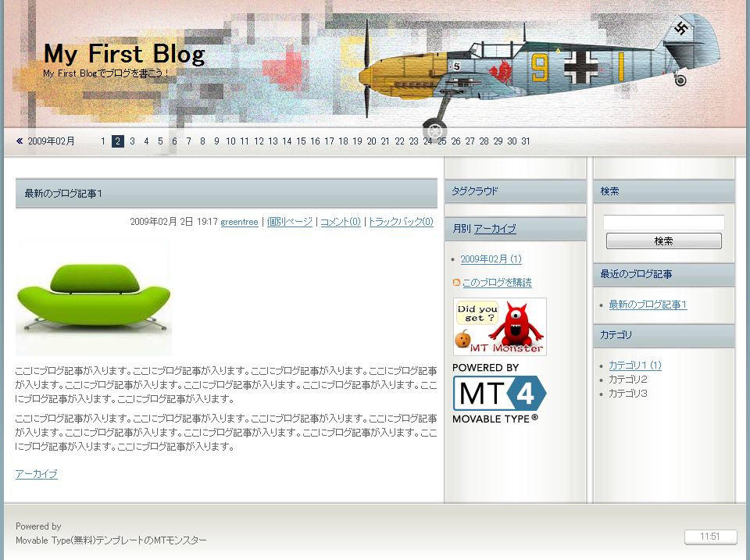This screenshot has height=560, width=750.
Task: Select day 31 in the calendar bar
Action: [526, 141]
